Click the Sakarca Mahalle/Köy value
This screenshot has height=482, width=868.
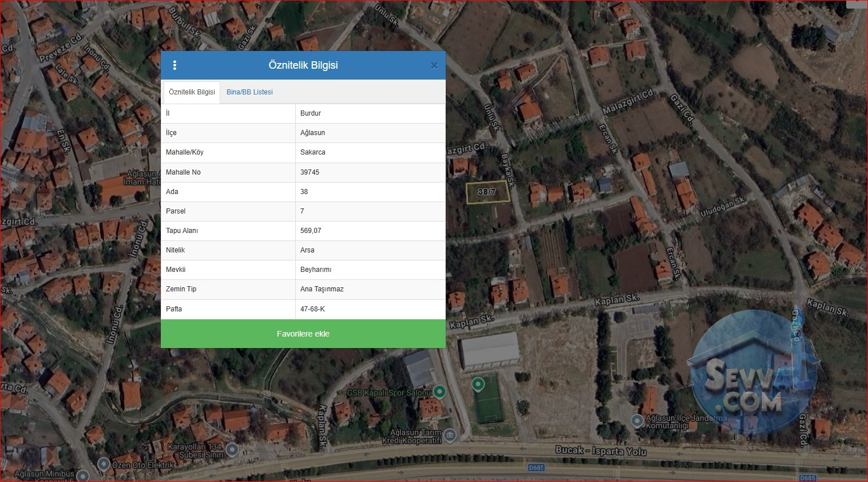[x=313, y=152]
